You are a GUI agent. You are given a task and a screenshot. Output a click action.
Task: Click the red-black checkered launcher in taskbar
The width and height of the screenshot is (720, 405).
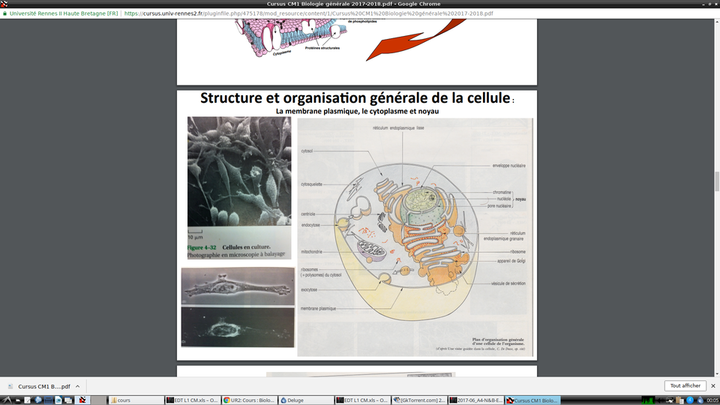pos(82,400)
